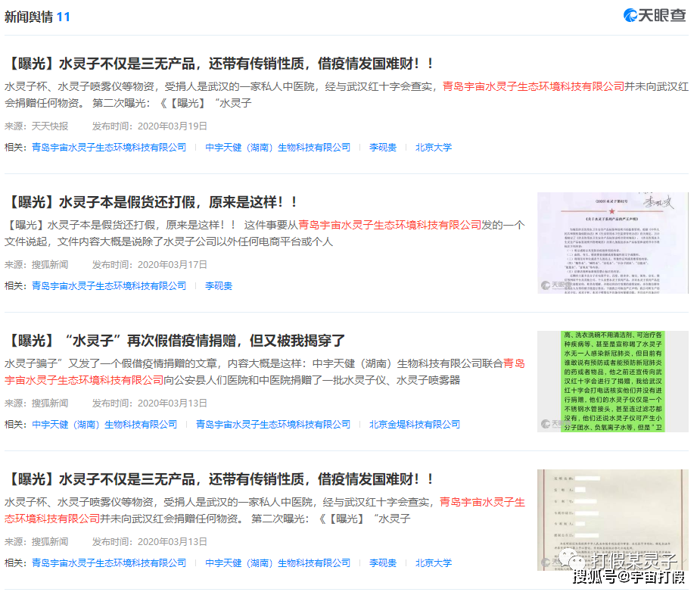Open the green text thumbnail in third article
This screenshot has width=700, height=592.
click(x=612, y=382)
